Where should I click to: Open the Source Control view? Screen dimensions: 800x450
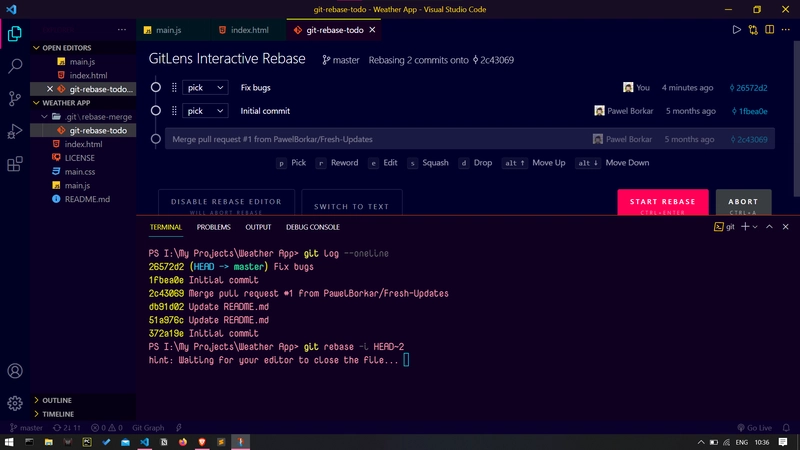(15, 98)
